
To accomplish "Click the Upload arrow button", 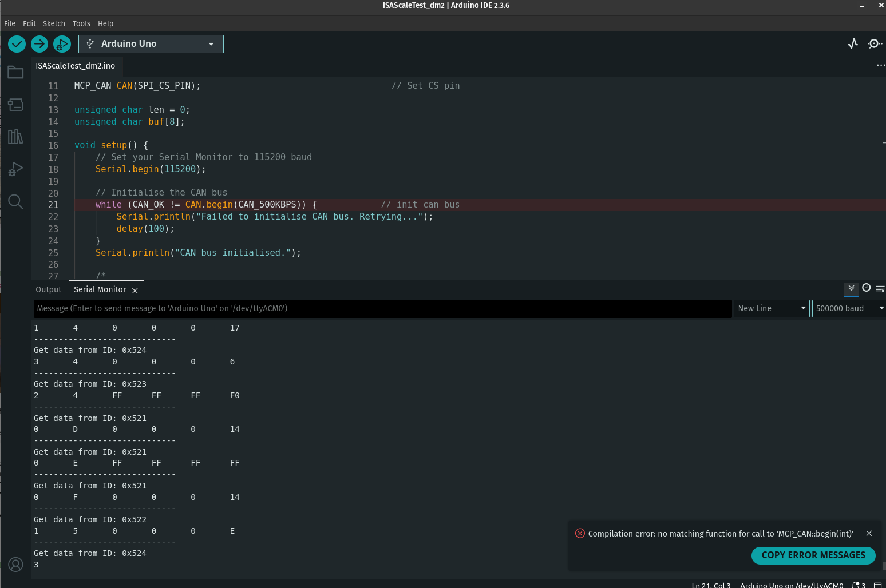I will tap(39, 44).
